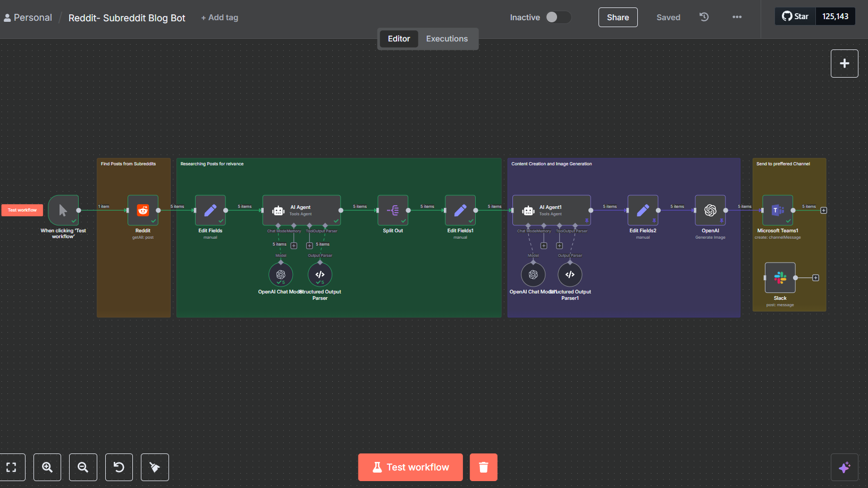Viewport: 868px width, 488px height.
Task: Open the Microsoft Teams1 node
Action: coord(778,210)
